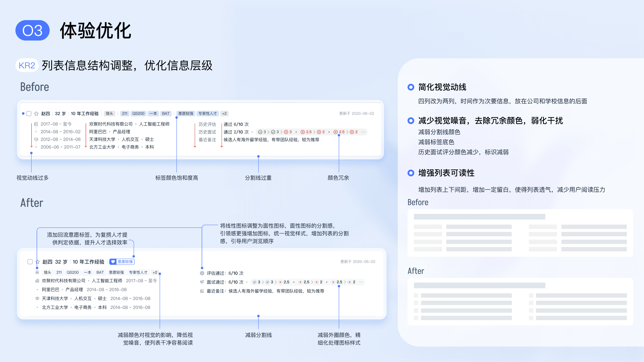Click the tag bookmark icon before 猎头 in the After card
644x362 pixels.
37,272
